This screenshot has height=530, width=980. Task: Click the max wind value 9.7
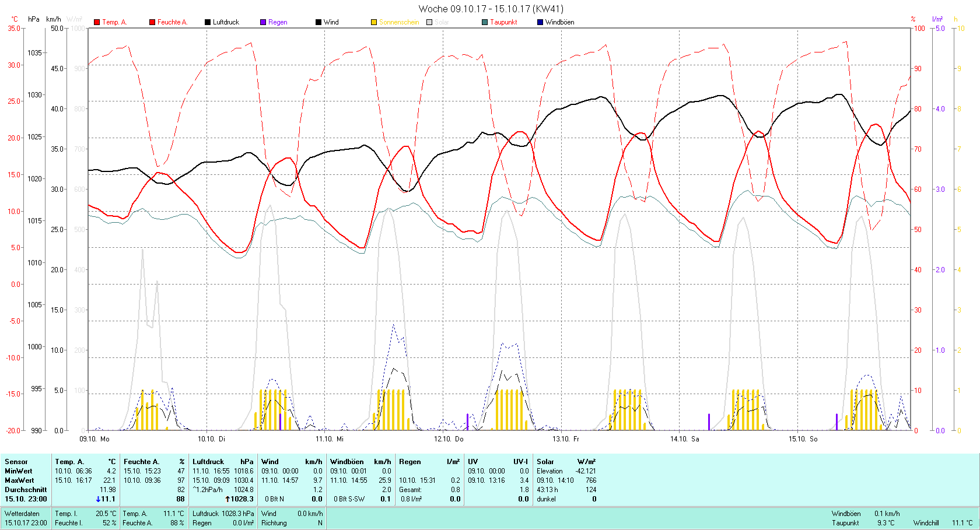pos(318,480)
